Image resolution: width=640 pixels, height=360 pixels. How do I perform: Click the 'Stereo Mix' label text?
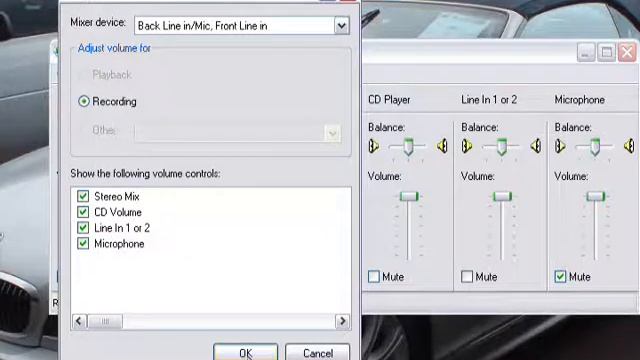pyautogui.click(x=117, y=196)
